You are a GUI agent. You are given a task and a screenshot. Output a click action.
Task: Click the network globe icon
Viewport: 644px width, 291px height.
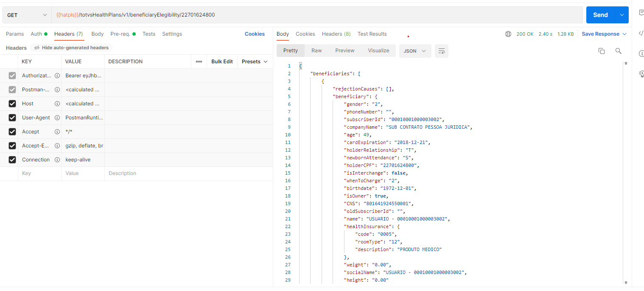click(x=508, y=34)
